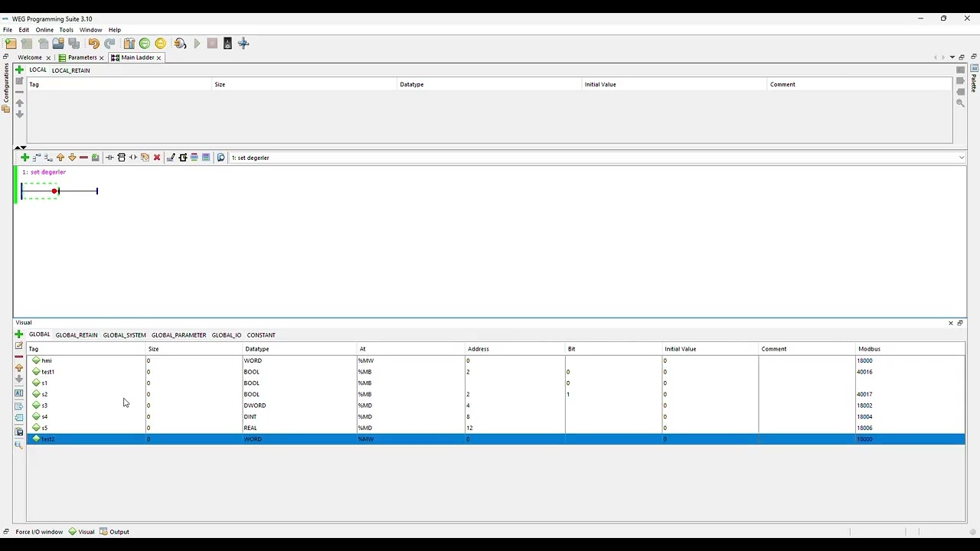
Task: Expand the Palette side panel
Action: pos(975,78)
